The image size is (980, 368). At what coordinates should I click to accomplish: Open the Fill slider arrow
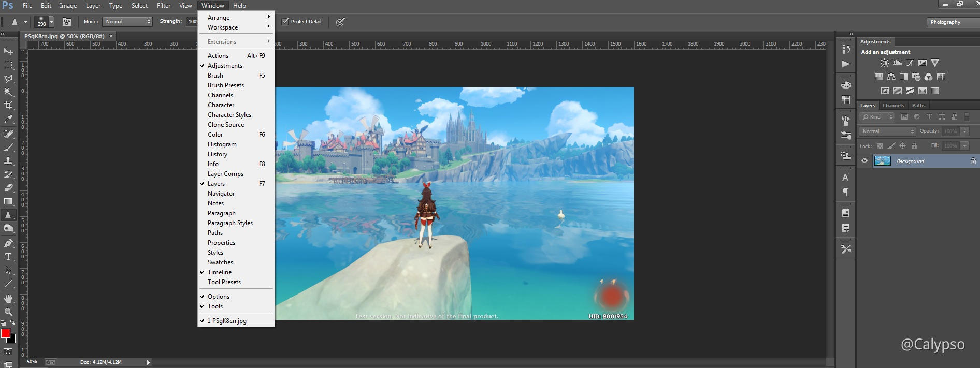[964, 146]
